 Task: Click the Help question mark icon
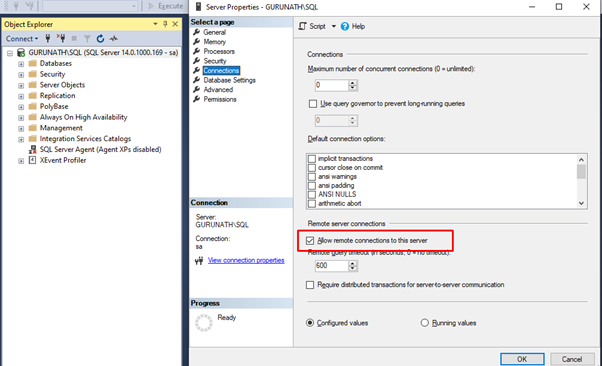(345, 26)
